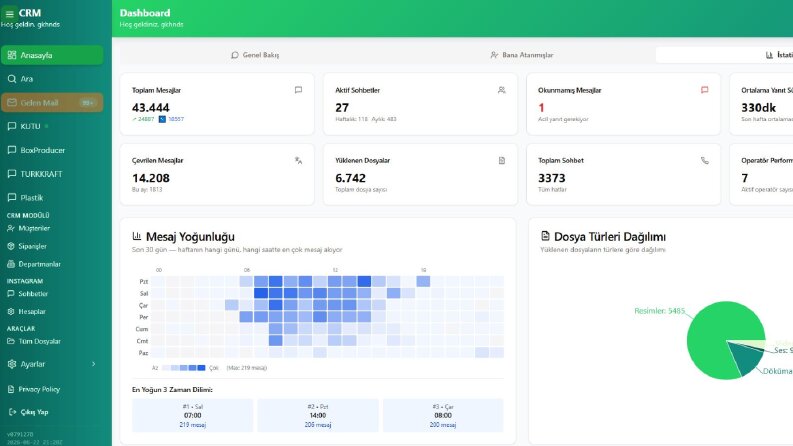Click the Aktif Sohbetler 27 value
The width and height of the screenshot is (793, 446).
[x=342, y=108]
